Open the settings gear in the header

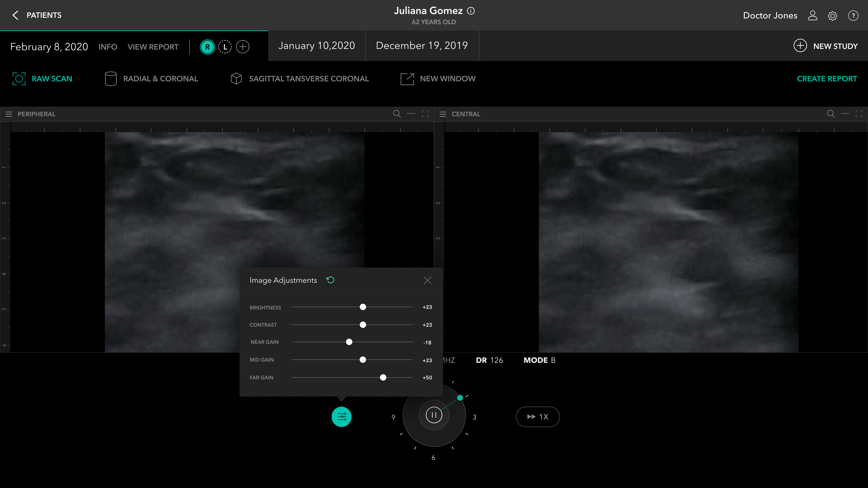click(x=832, y=16)
